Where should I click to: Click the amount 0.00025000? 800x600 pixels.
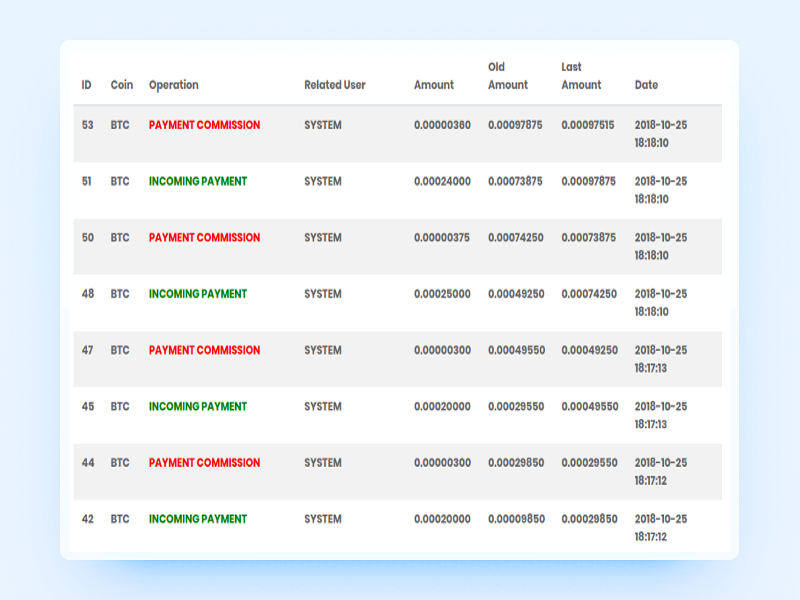442,294
